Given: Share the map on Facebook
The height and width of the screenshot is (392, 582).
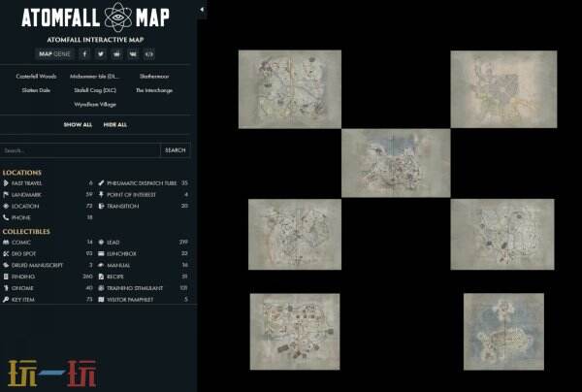Looking at the screenshot, I should pos(84,54).
